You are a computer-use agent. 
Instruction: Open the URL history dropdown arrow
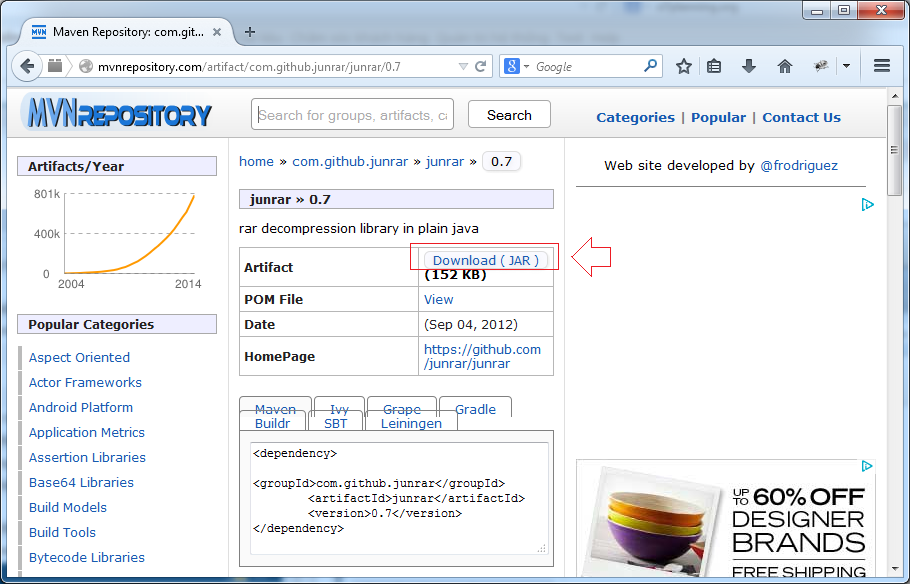(463, 66)
